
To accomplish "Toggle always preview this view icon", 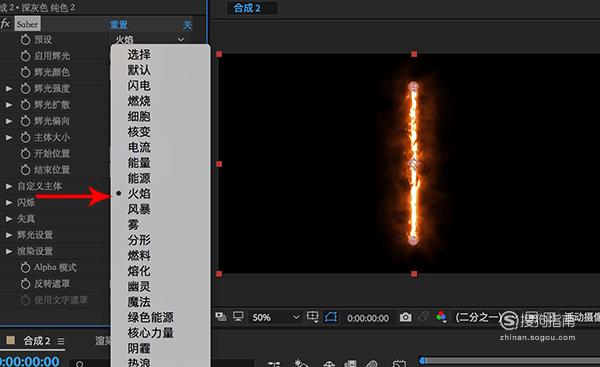I will pos(221,317).
